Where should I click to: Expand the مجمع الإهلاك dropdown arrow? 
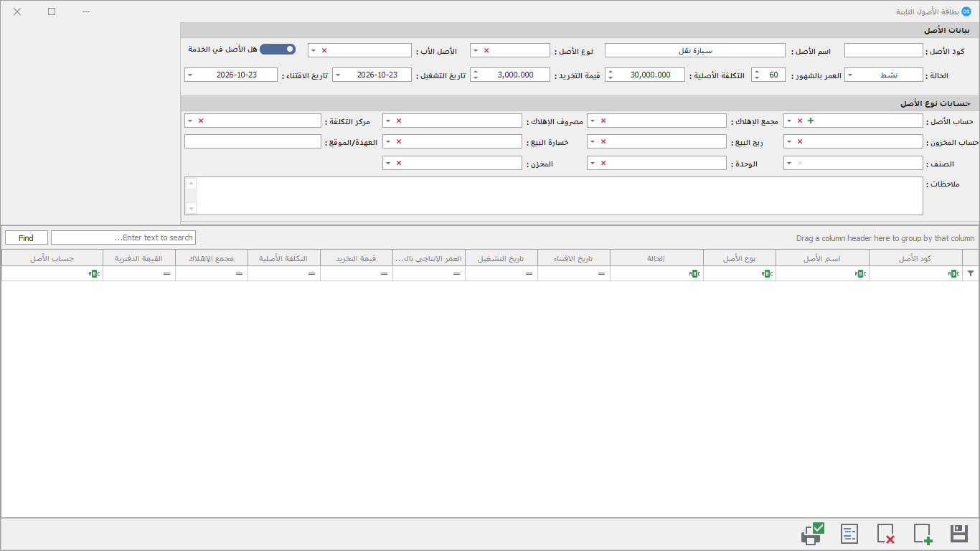[593, 121]
